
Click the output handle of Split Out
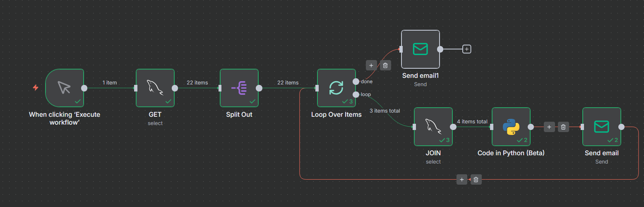(x=259, y=88)
